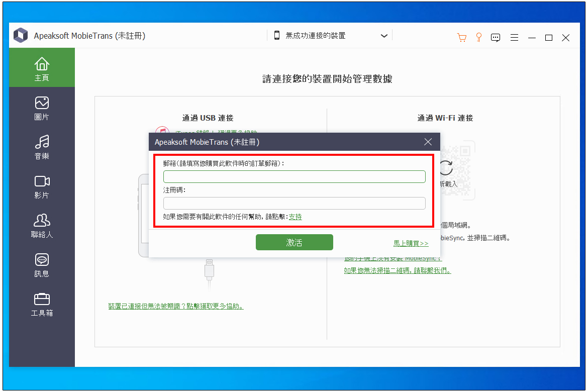Click the 注冊碼 registration code field
The image size is (588, 392).
[x=295, y=204]
